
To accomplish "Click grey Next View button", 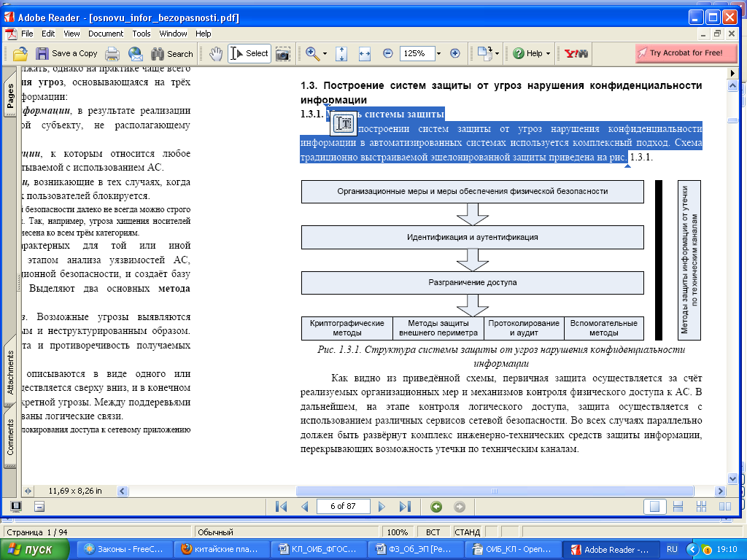I will pyautogui.click(x=460, y=507).
